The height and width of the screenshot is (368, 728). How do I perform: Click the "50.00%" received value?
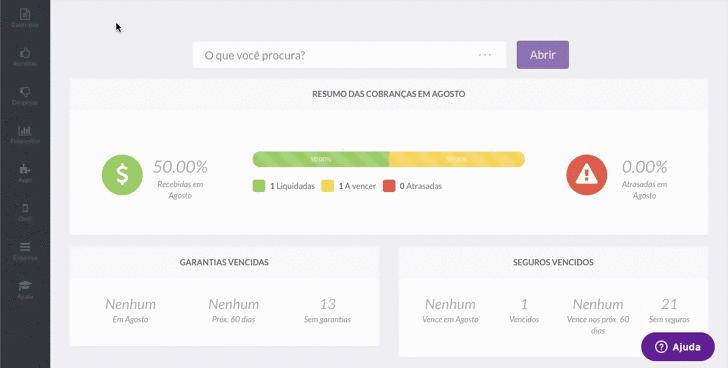click(180, 167)
